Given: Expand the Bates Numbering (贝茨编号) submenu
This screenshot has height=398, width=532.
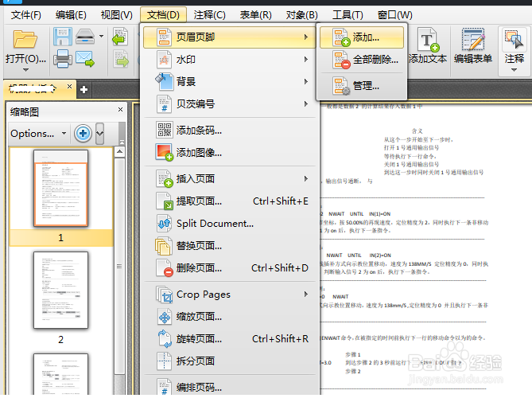Looking at the screenshot, I should [230, 104].
